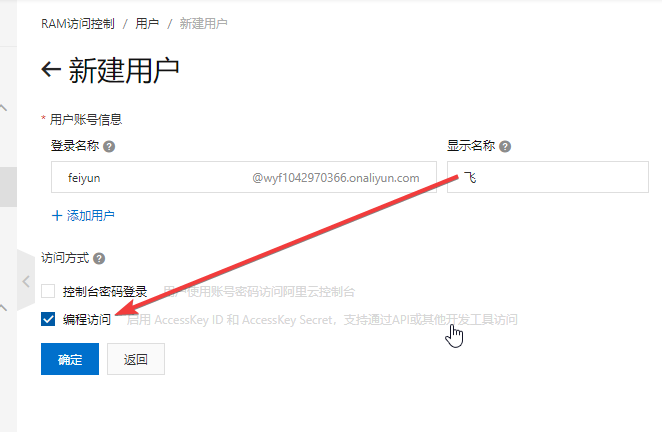Image resolution: width=662 pixels, height=432 pixels.
Task: Collapse sidebar with left chevron handle
Action: point(26,281)
